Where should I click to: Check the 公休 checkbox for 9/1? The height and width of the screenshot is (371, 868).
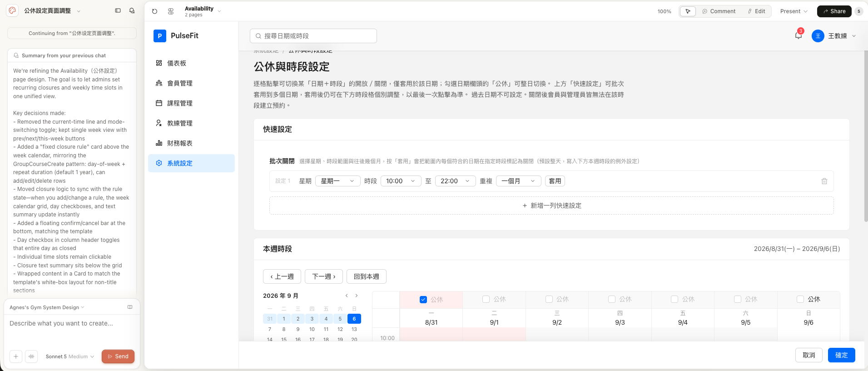click(486, 299)
